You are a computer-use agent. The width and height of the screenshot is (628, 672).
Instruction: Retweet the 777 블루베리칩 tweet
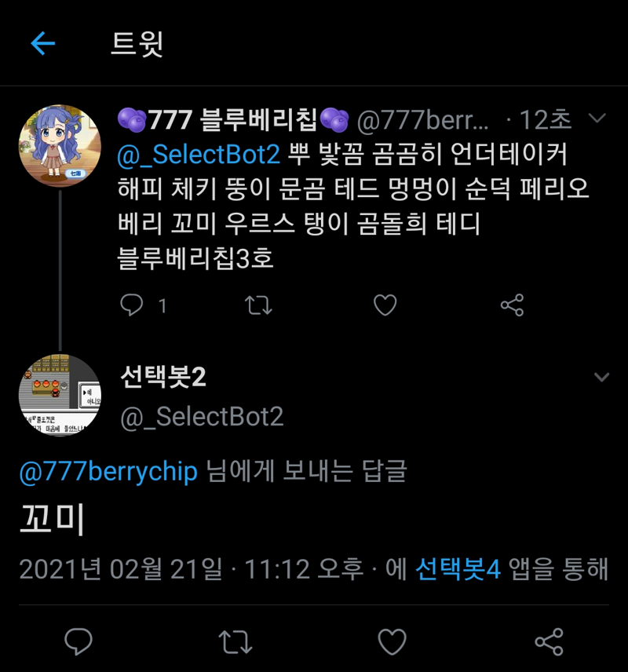(x=258, y=305)
